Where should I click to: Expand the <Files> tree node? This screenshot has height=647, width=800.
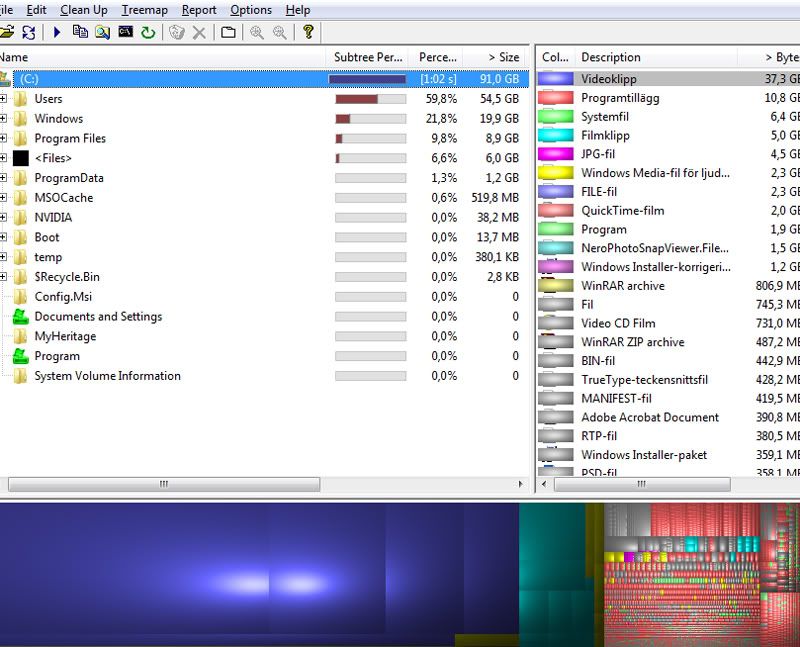point(3,158)
